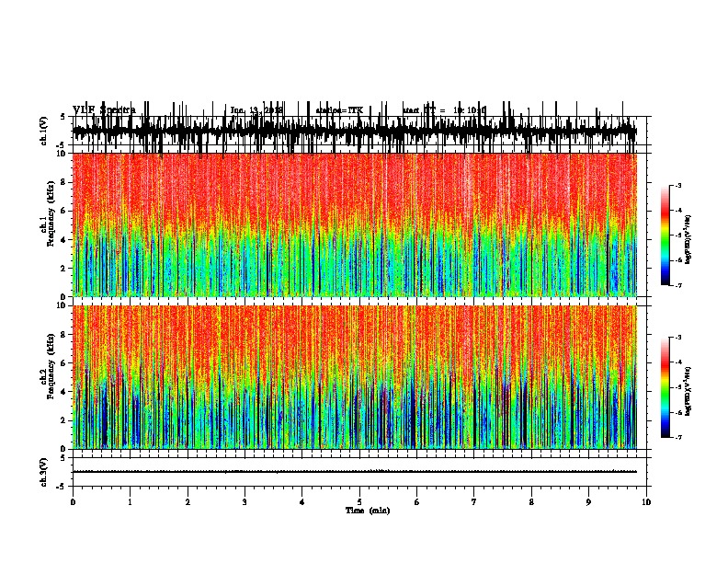Click the '10' frequency tick of ch.1 spectrogram
This screenshot has height=563, width=728.
[62, 154]
